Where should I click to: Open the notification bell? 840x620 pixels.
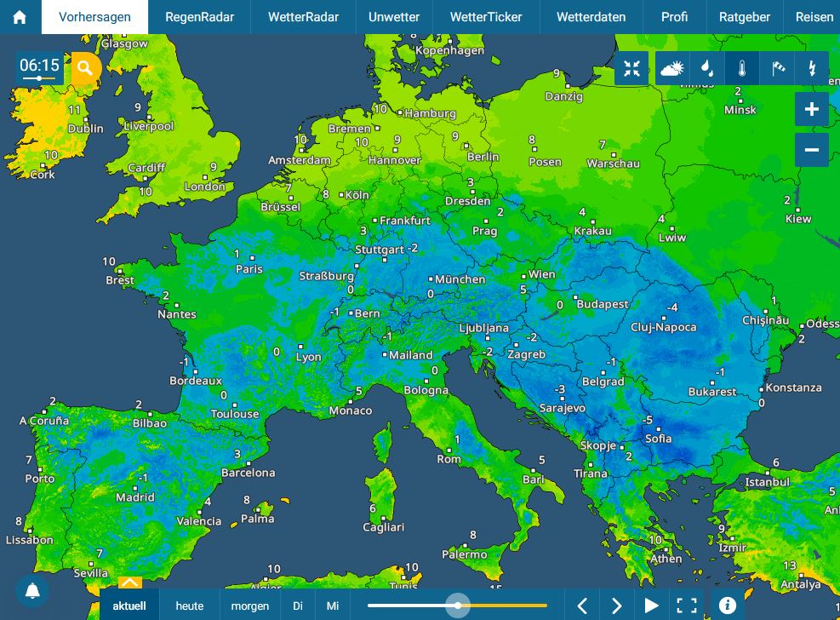pyautogui.click(x=32, y=590)
